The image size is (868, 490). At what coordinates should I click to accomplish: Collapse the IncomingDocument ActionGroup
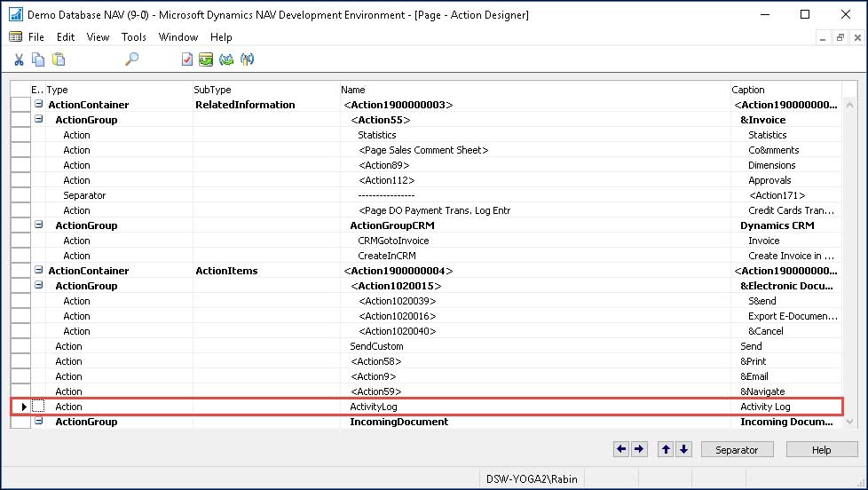tap(39, 421)
